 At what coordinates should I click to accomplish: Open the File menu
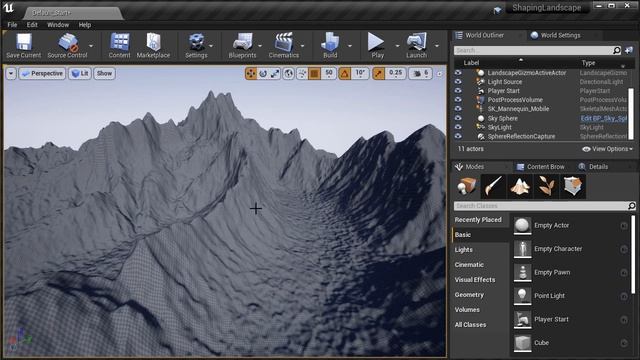click(x=12, y=25)
